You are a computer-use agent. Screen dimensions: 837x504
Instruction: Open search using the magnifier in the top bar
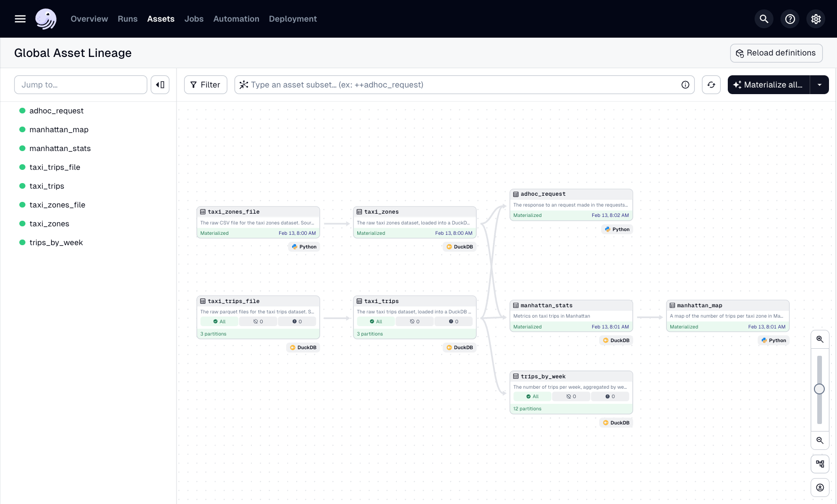point(764,19)
